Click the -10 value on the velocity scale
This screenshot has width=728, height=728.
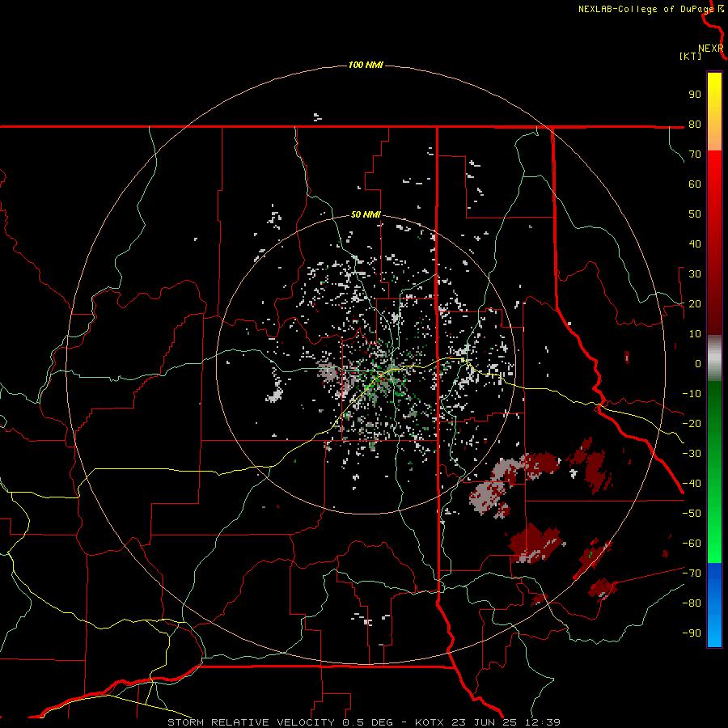[x=692, y=394]
